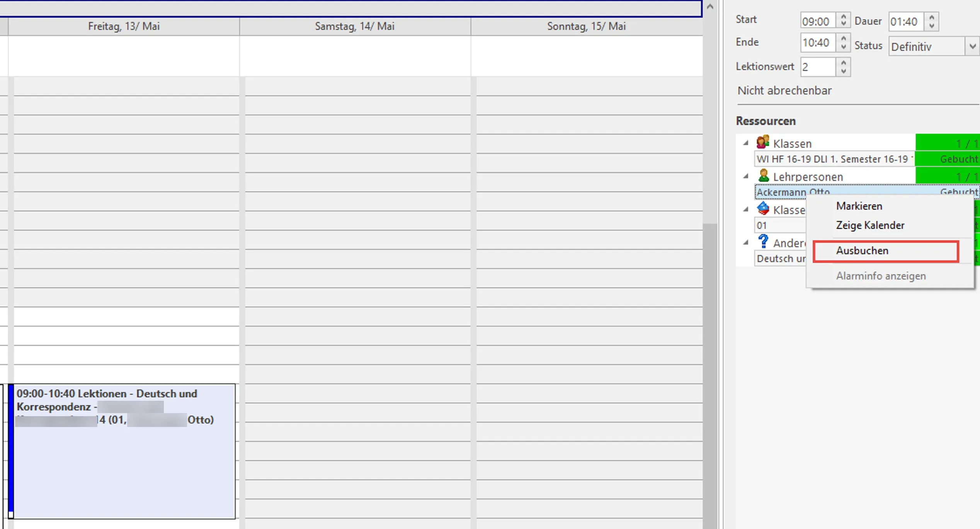The image size is (980, 529).
Task: Click the Nicht abrechenbar label
Action: tap(784, 90)
